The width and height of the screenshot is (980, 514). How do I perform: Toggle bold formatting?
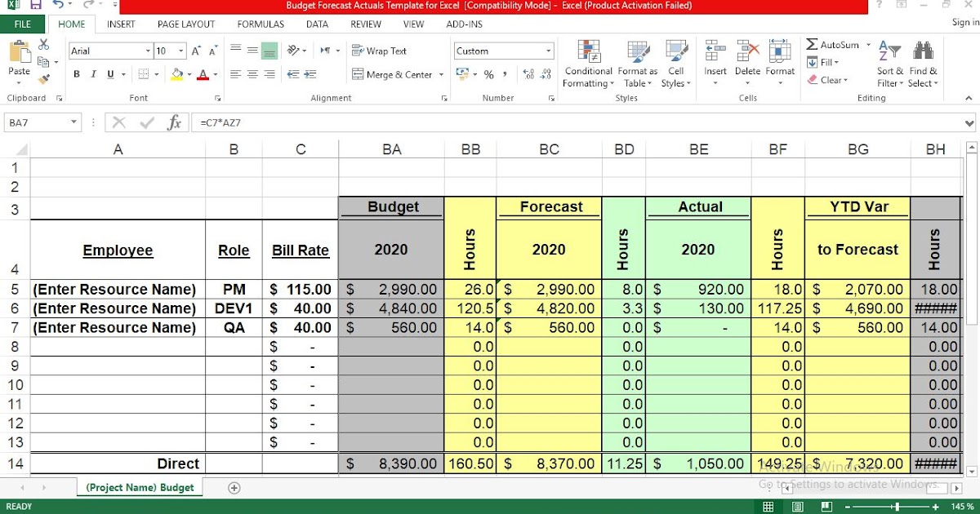(x=76, y=74)
